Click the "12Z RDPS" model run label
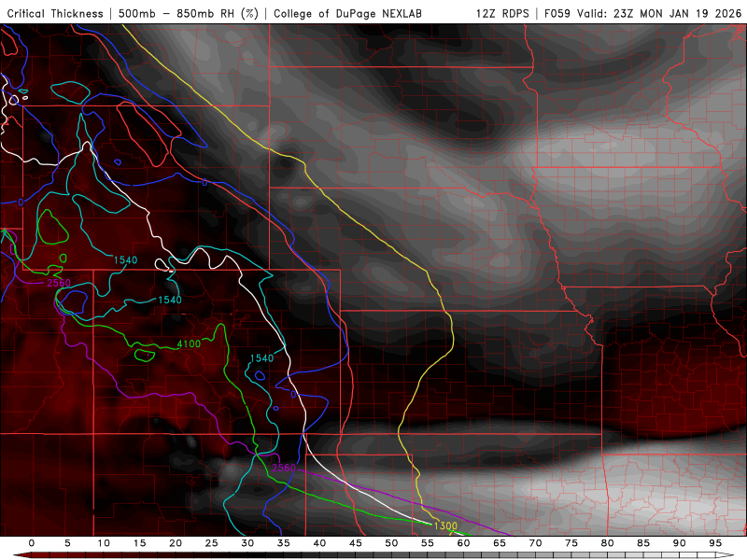Screen dimensions: 747x560 [x=502, y=13]
